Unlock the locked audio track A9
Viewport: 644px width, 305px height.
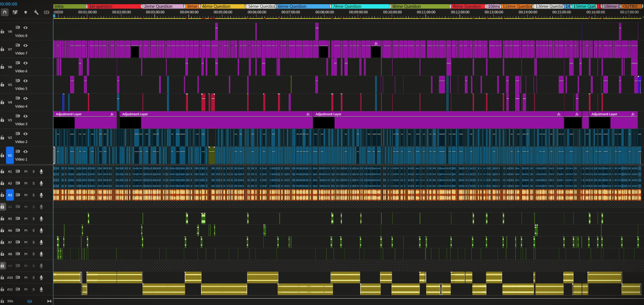pyautogui.click(x=3, y=266)
